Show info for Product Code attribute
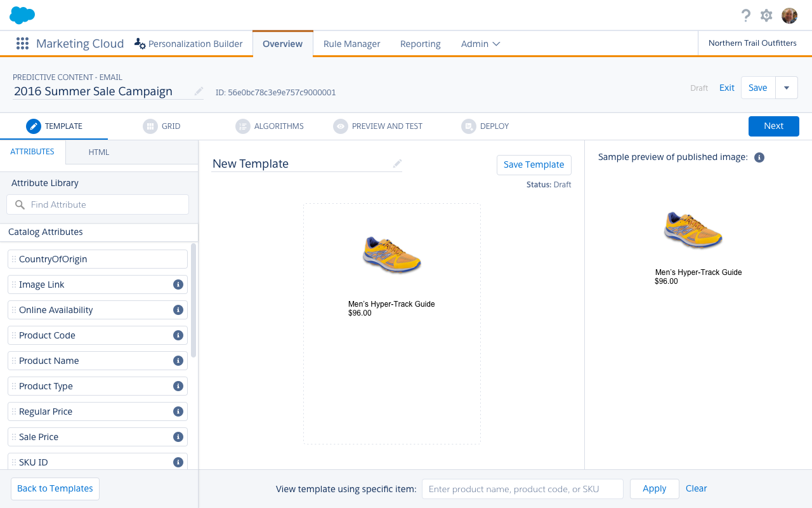 point(178,335)
